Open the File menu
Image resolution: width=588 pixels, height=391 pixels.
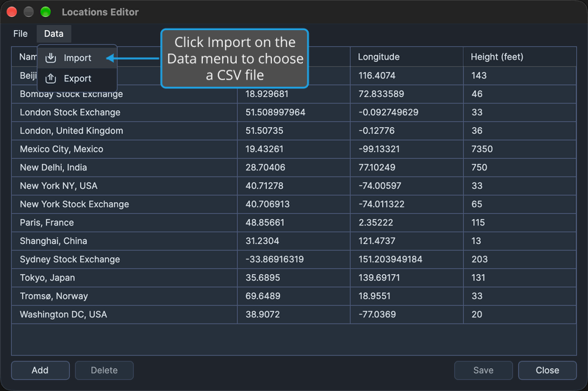21,34
